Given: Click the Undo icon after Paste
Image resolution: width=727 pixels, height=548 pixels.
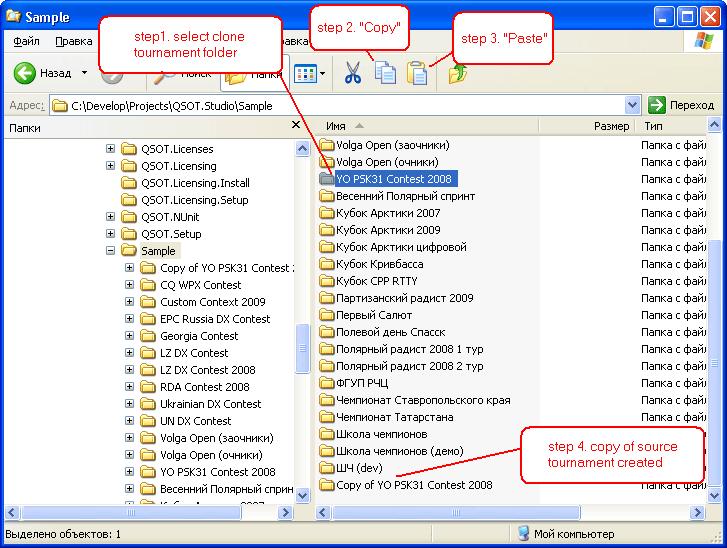Looking at the screenshot, I should [458, 74].
